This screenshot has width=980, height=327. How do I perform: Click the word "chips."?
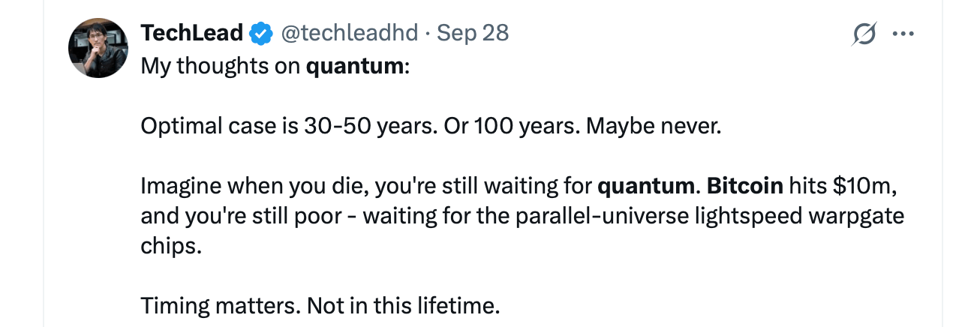pos(171,246)
